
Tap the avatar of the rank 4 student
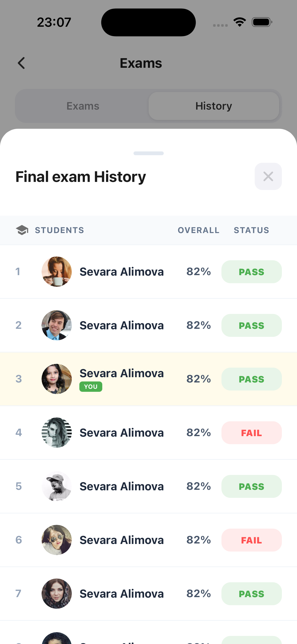point(56,433)
